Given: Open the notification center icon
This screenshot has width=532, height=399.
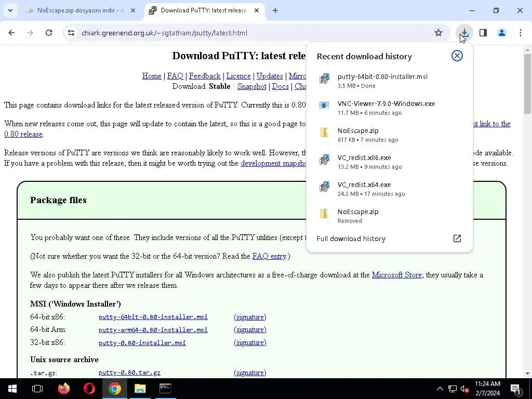Looking at the screenshot, I should (516, 389).
